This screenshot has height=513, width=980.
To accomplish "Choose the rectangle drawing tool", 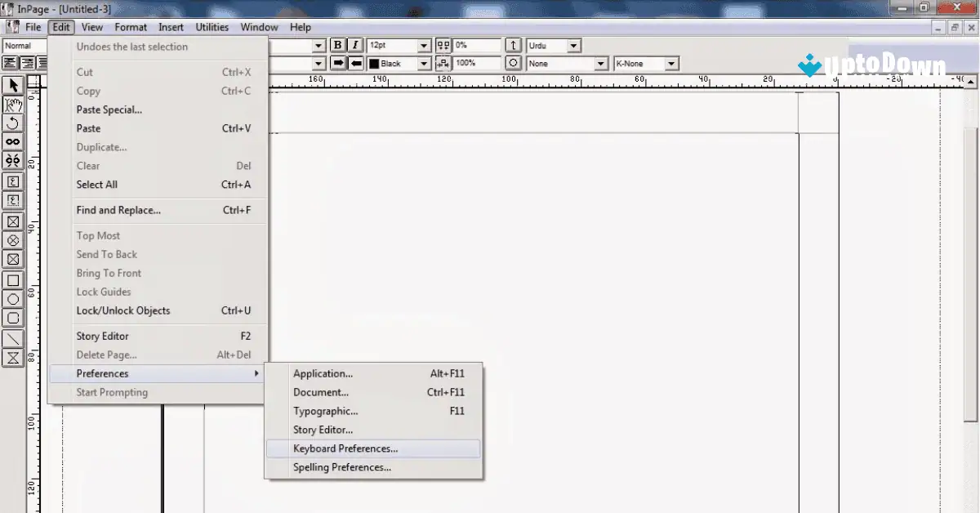I will coord(11,280).
